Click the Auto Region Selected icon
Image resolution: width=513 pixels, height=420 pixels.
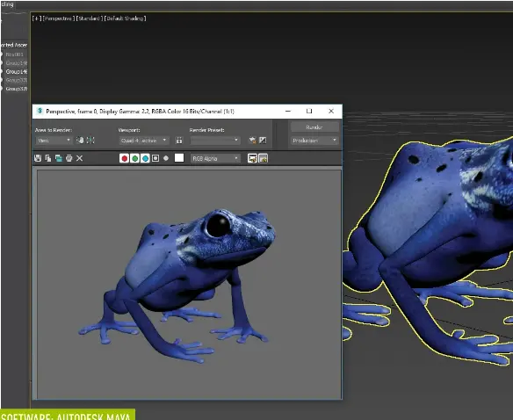coord(90,141)
